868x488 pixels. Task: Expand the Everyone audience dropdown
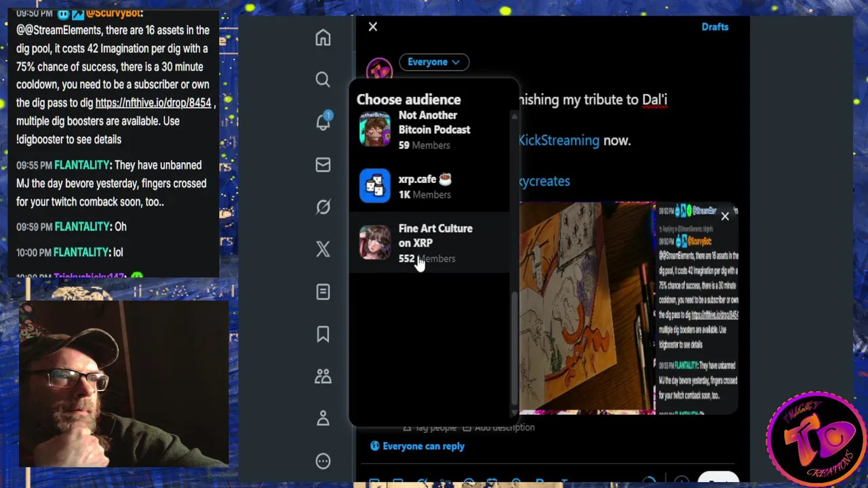[x=434, y=62]
